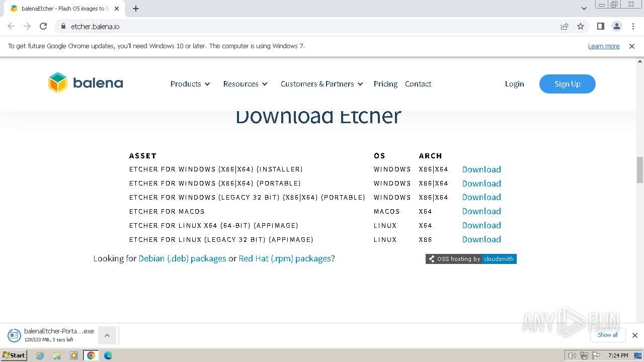The width and height of the screenshot is (644, 362).
Task: Click the share page icon in address bar
Action: (x=565, y=26)
